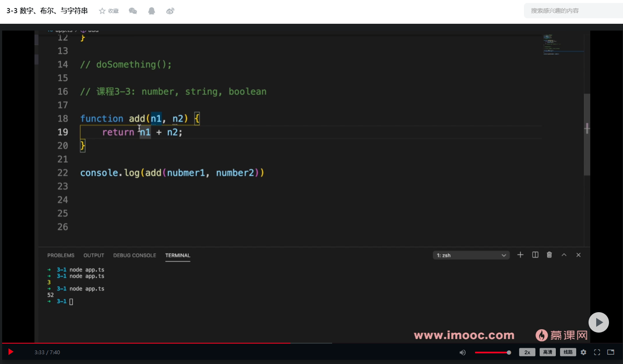Focus the 搜索感兴趣的内容 search box
The height and width of the screenshot is (364, 623).
(573, 11)
